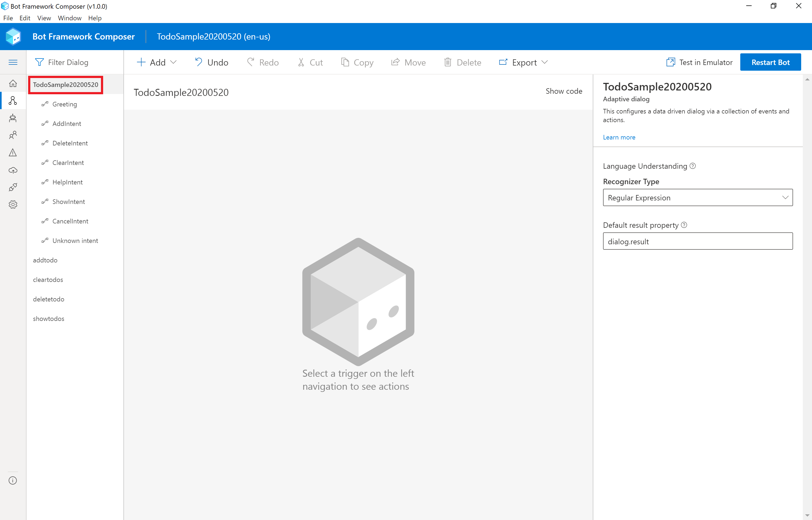The height and width of the screenshot is (520, 812).
Task: Click the Restart Bot button
Action: [x=770, y=62]
